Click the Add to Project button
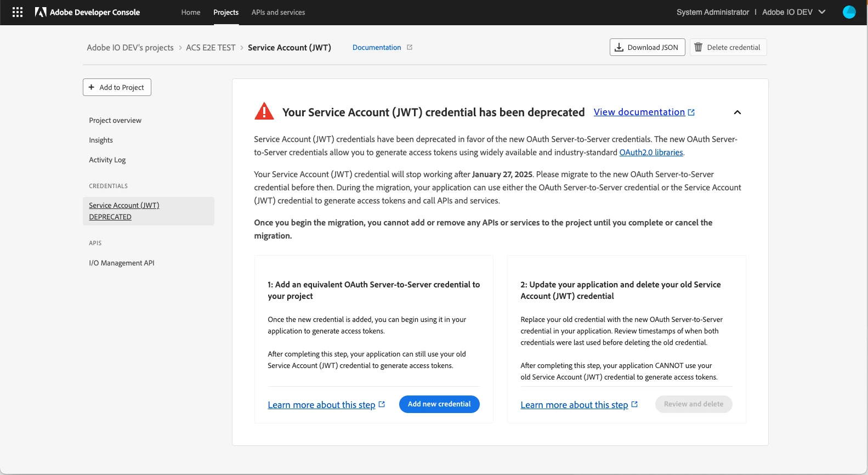 117,87
